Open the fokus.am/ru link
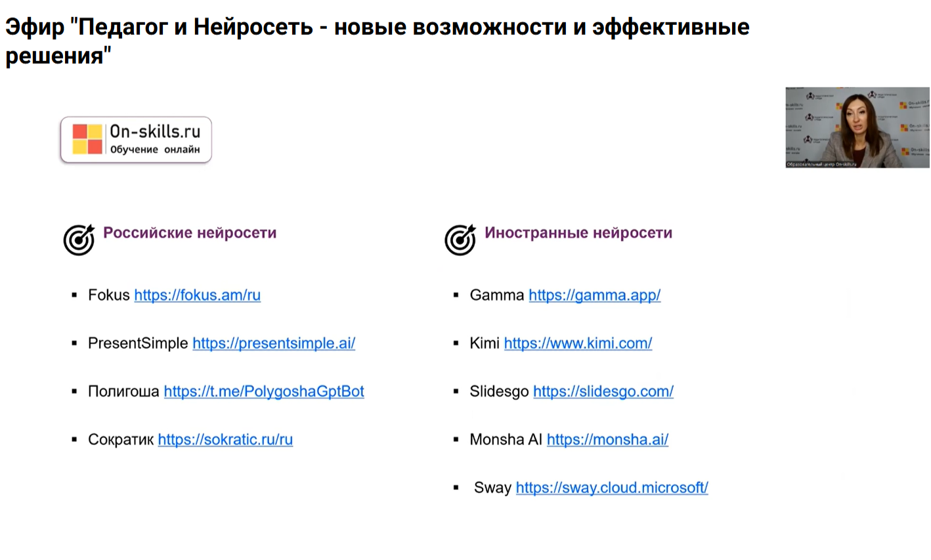 [x=197, y=295]
